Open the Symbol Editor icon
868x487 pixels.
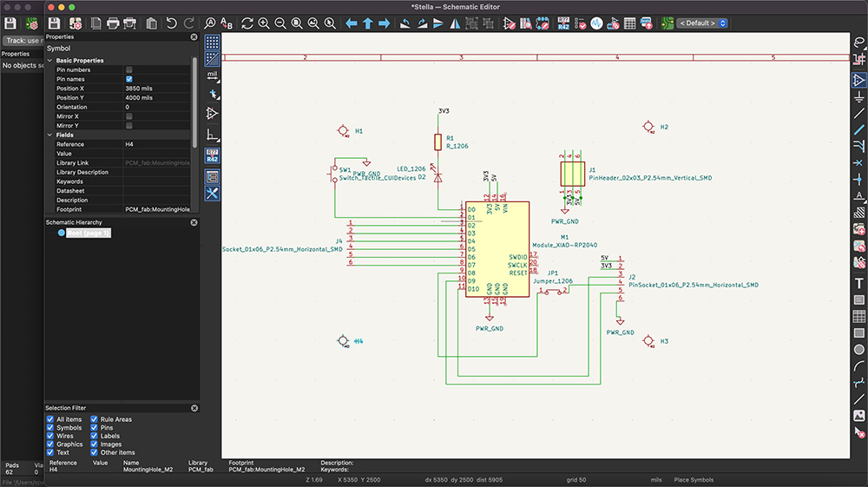pyautogui.click(x=510, y=23)
